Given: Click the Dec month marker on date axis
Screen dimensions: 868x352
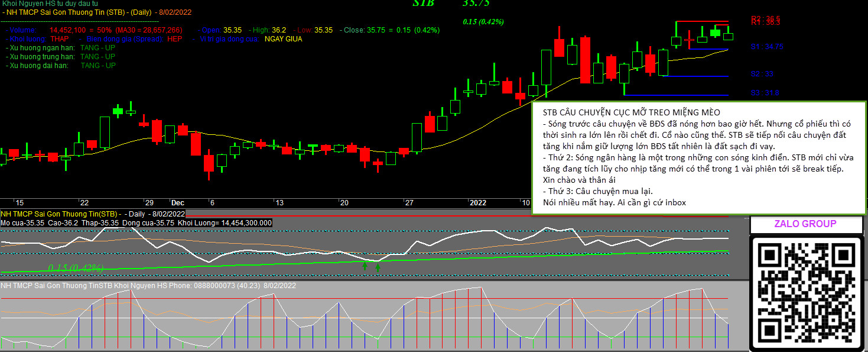Looking at the screenshot, I should [177, 203].
